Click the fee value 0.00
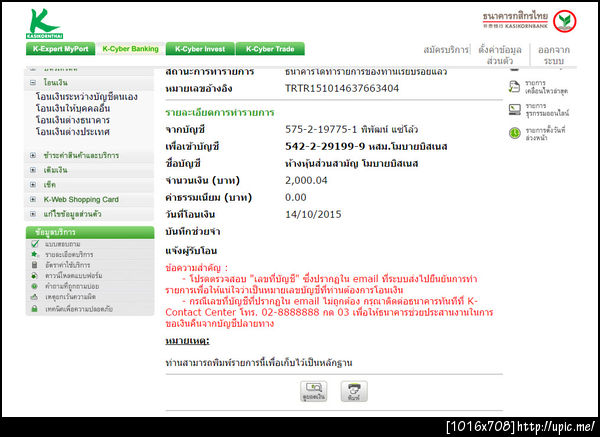Viewport: 600px width, 437px height. [296, 197]
